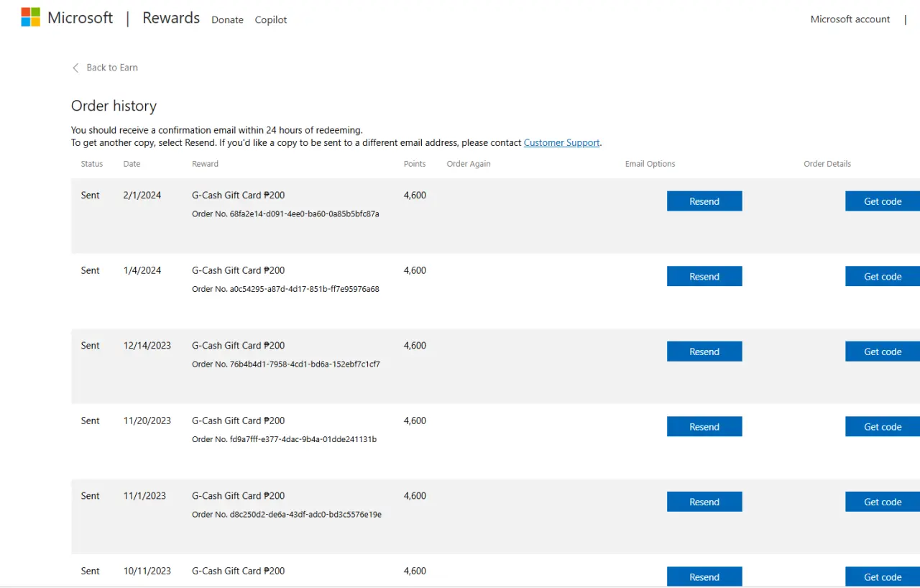Click the Sent status of 11/1/2023 order

[x=91, y=496]
